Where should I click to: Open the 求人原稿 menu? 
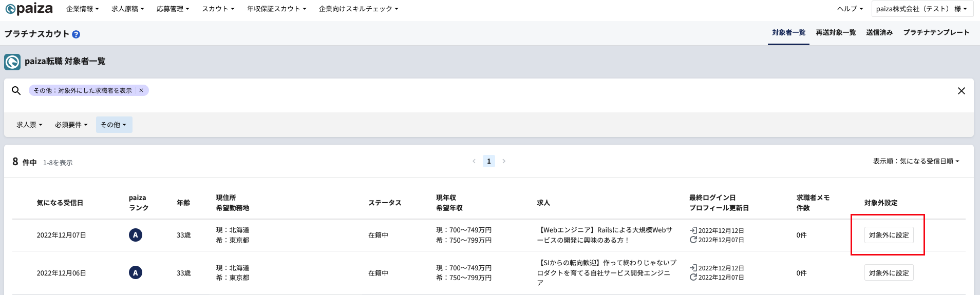[128, 9]
